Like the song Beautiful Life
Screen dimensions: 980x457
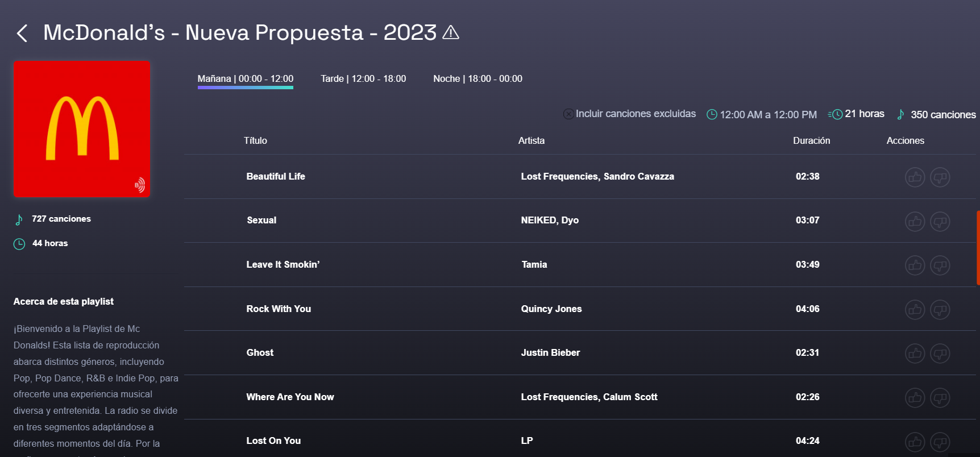915,177
